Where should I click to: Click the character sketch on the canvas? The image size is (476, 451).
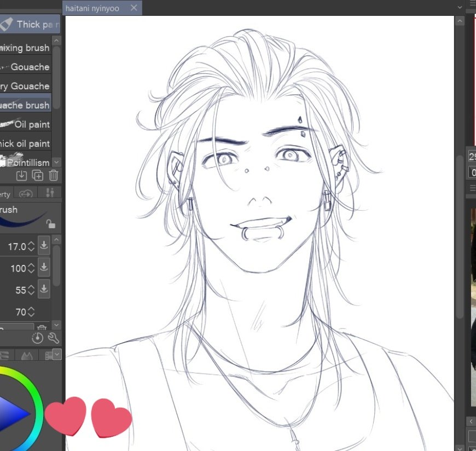click(x=259, y=234)
